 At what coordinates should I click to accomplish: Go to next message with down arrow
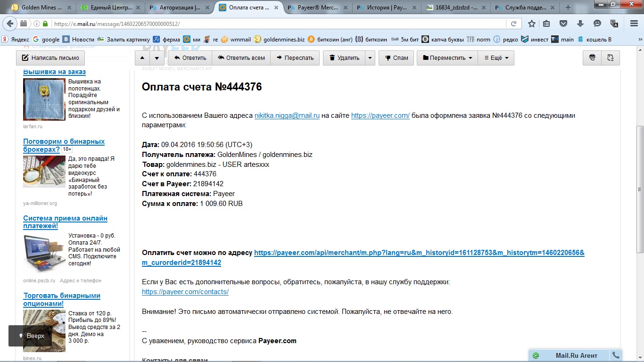(157, 58)
